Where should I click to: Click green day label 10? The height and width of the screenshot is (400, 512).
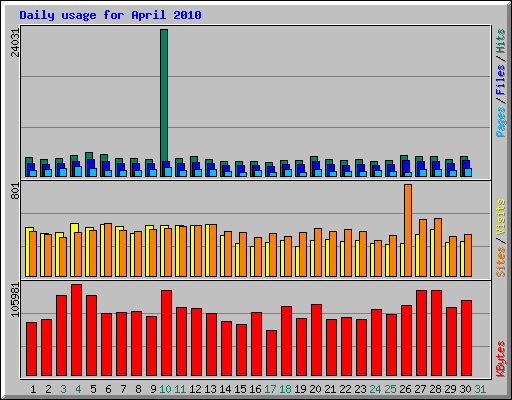(165, 389)
